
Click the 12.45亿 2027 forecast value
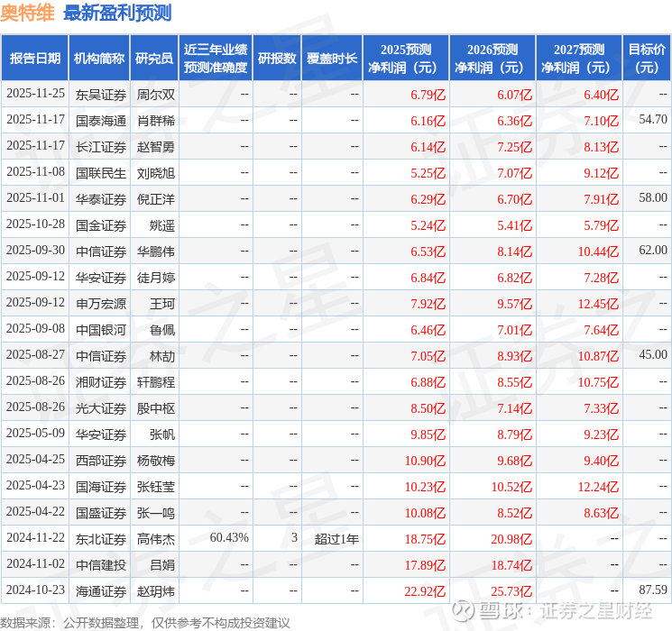598,304
